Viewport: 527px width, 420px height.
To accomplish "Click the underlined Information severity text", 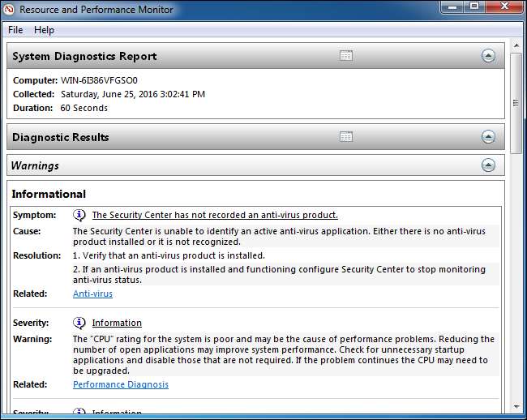I will (x=117, y=323).
